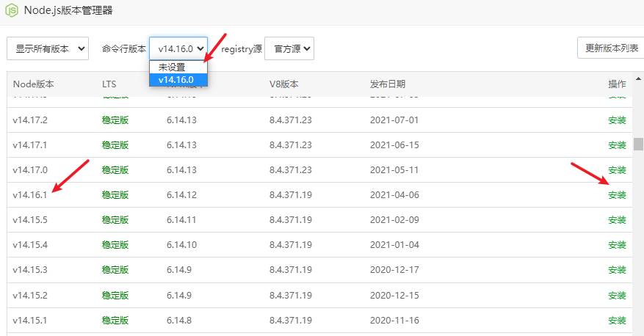Viewport: 644px width, 336px height.
Task: Click the 操作 column header
Action: pos(617,84)
